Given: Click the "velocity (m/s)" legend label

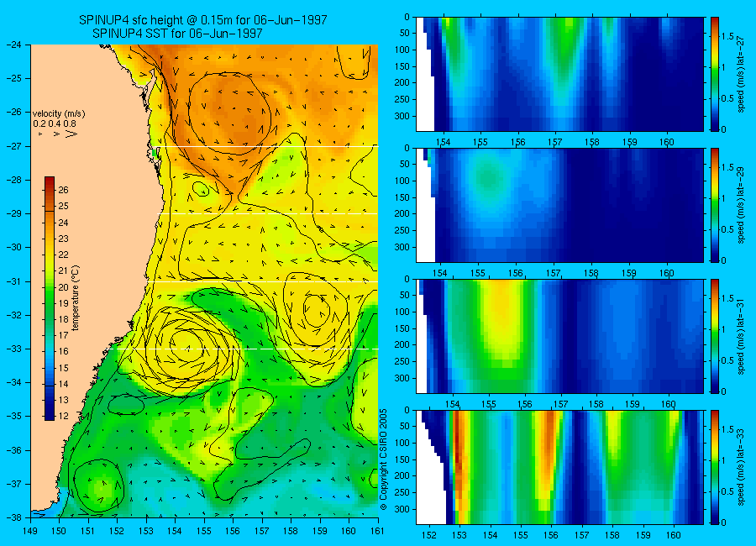Looking at the screenshot, I should [59, 114].
